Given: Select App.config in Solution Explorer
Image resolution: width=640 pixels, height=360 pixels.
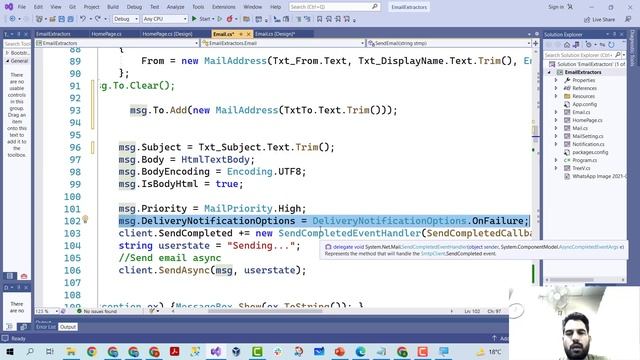Looking at the screenshot, I should point(584,104).
